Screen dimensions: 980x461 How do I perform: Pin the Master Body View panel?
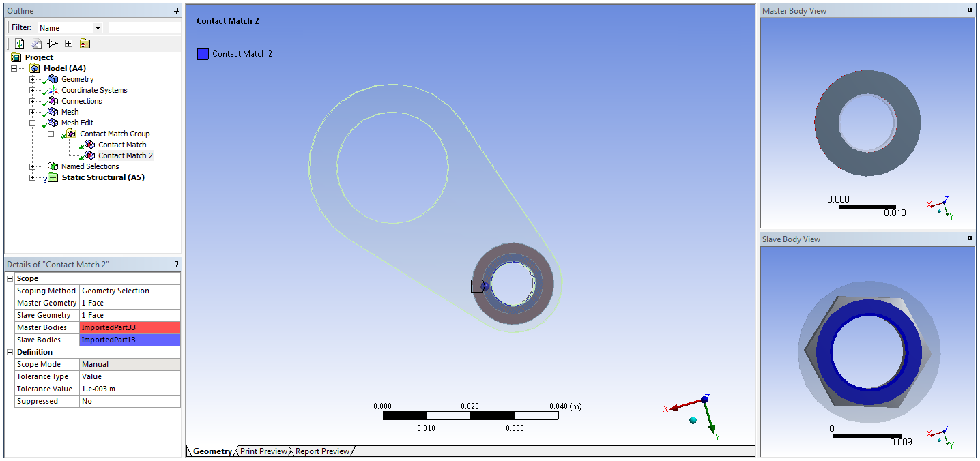(x=970, y=10)
